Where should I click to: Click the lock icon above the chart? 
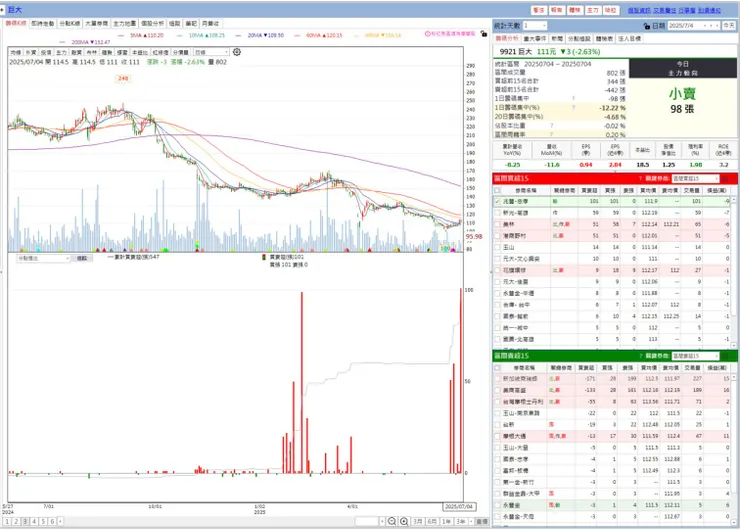(x=483, y=34)
